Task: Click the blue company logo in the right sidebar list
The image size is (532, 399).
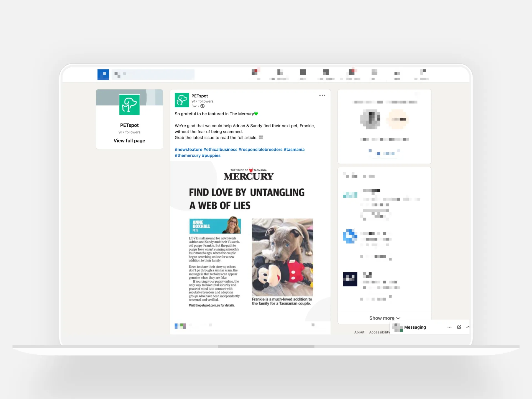Action: pos(350,236)
